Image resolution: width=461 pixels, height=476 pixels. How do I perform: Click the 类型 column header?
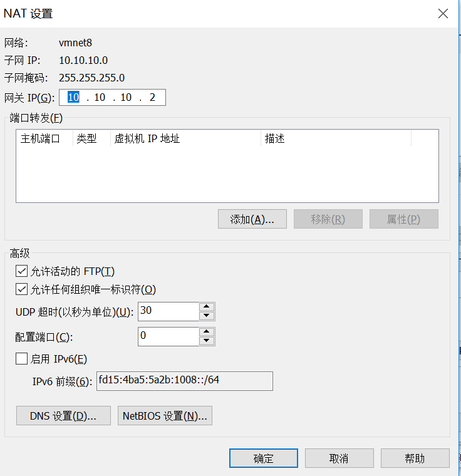[91, 138]
